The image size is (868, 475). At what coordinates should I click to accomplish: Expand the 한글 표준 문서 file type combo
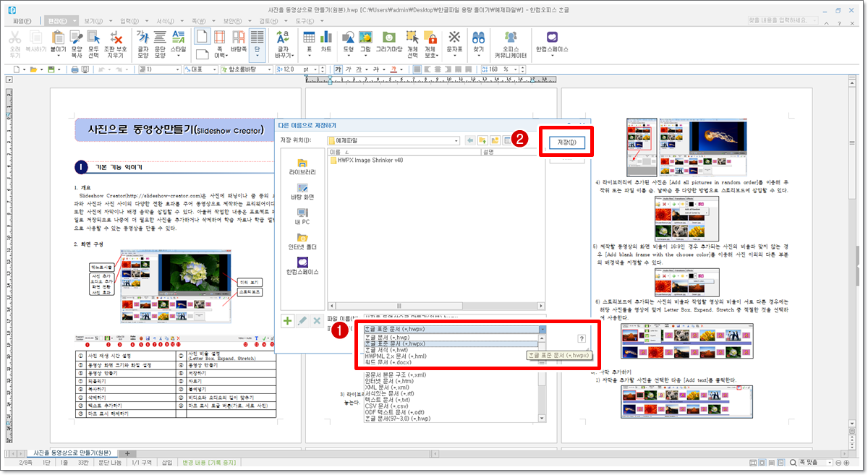(542, 329)
